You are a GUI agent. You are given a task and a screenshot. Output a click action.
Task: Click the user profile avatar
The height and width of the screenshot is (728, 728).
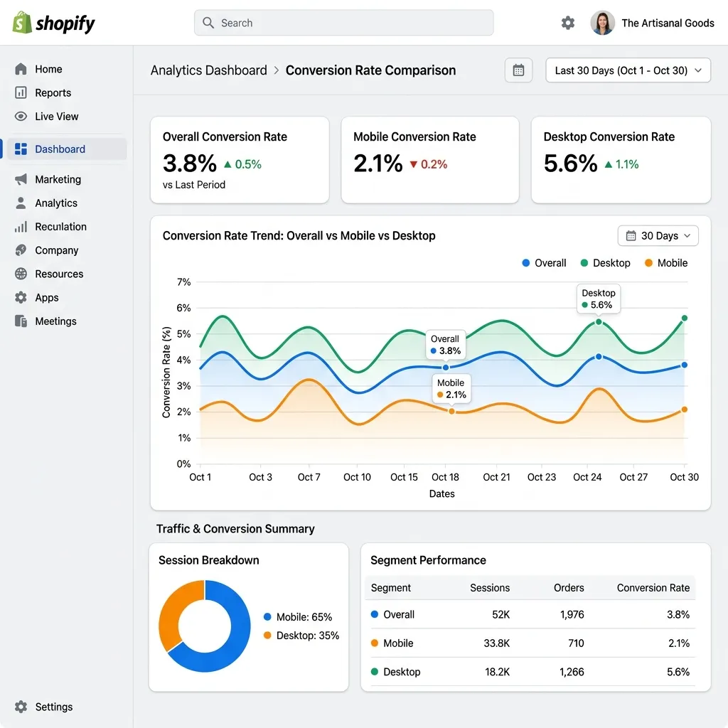602,23
